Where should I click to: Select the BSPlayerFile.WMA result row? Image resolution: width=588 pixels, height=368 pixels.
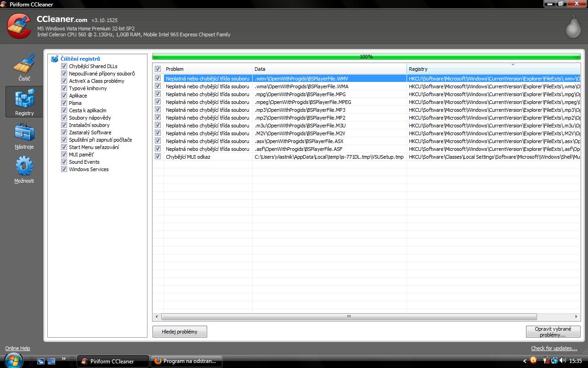coord(367,86)
